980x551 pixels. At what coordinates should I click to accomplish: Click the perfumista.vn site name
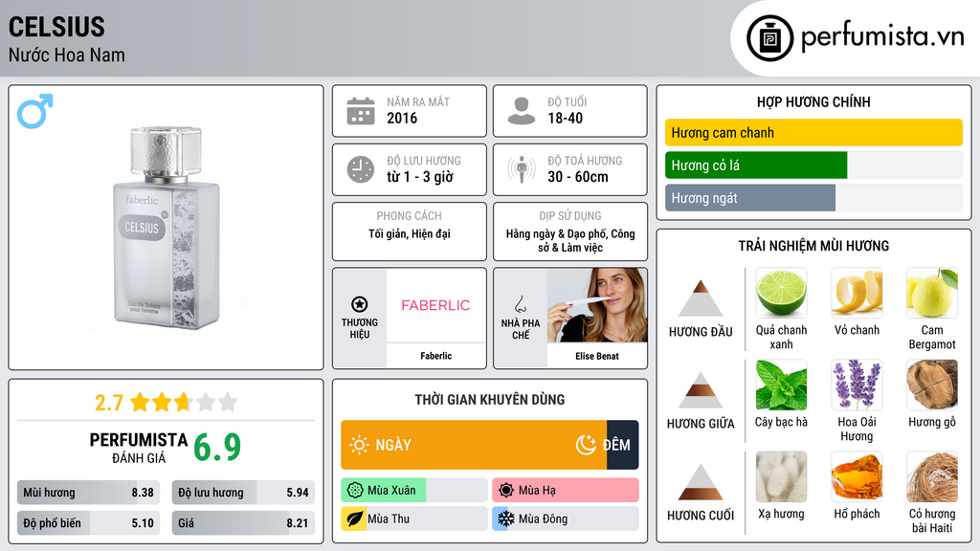[x=882, y=36]
